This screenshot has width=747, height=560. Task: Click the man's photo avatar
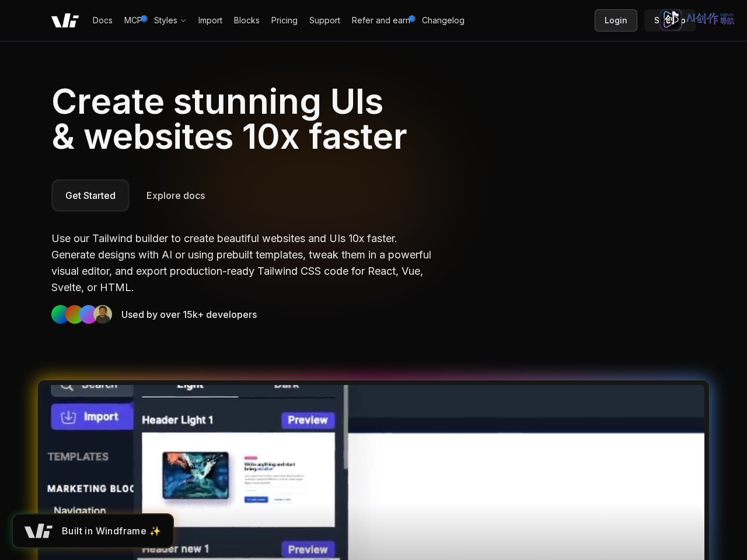pos(103,314)
